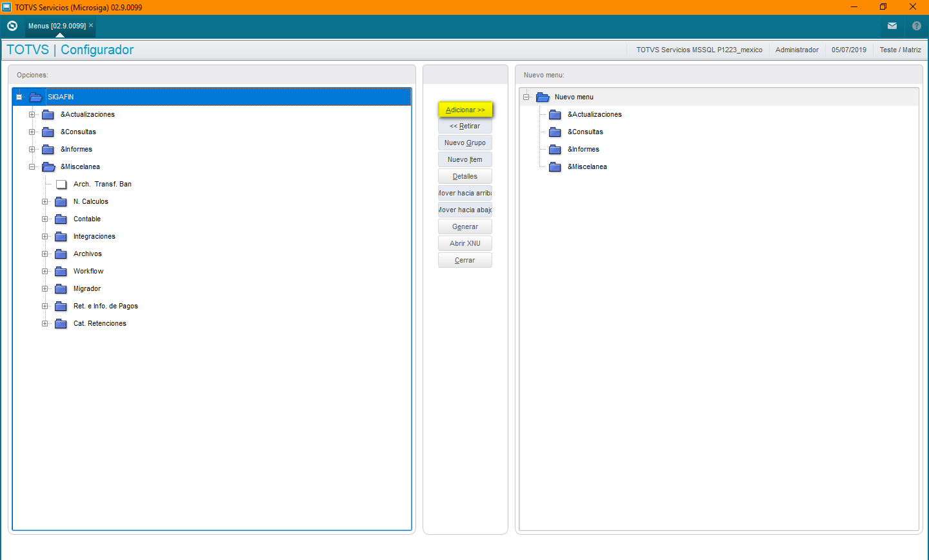Image resolution: width=929 pixels, height=560 pixels.
Task: Click the &Actualizaciones folder icon in Opciones
Action: click(x=48, y=114)
